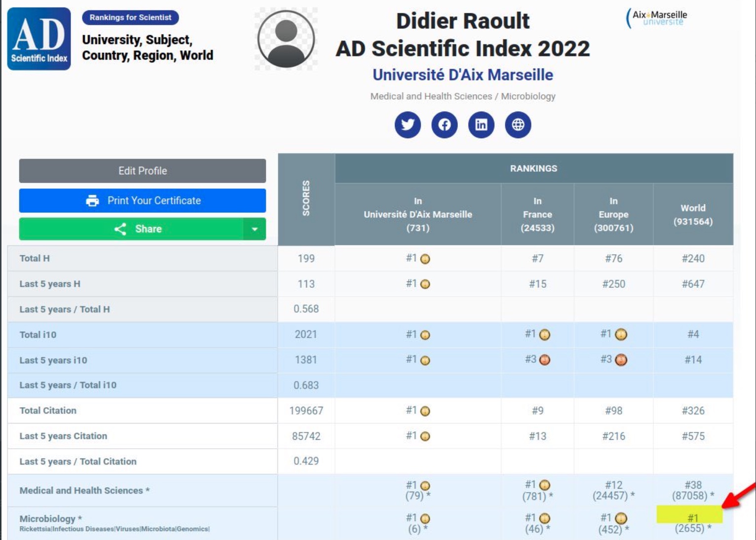Click the Total H score 199
Screen dimensions: 756x540
pos(306,259)
